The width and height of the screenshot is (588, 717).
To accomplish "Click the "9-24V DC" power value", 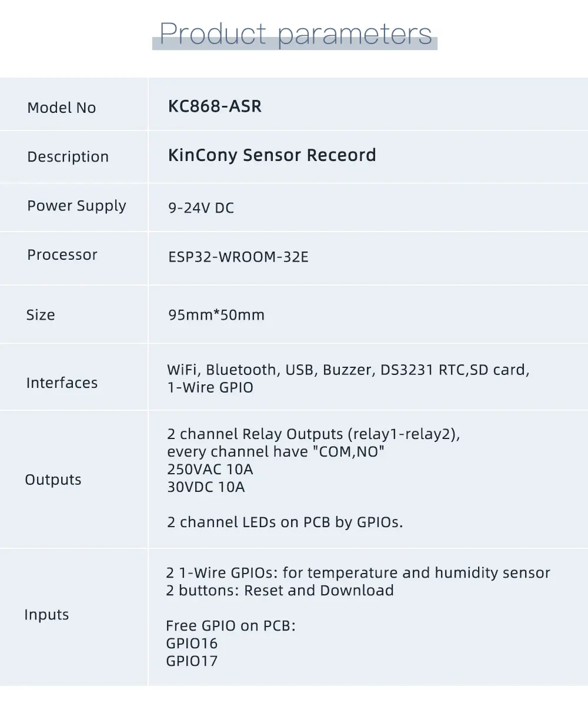I will (x=201, y=208).
